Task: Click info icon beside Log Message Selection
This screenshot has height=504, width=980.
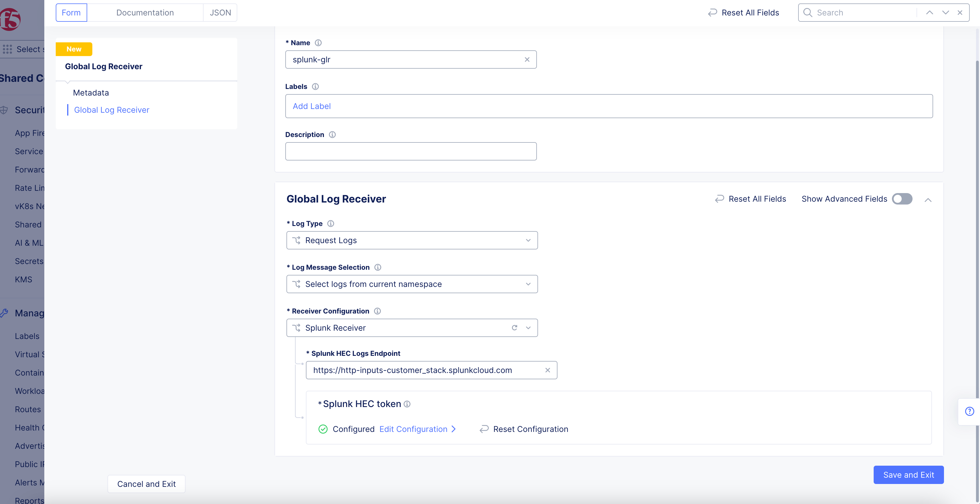Action: 377,267
